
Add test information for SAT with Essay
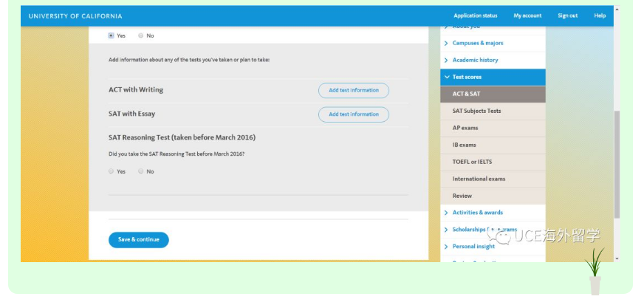point(353,114)
